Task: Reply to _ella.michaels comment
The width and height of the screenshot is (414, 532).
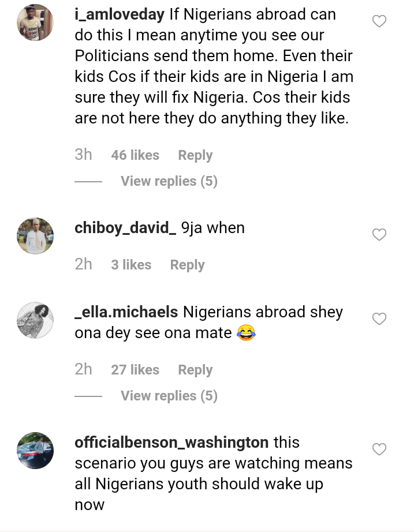Action: [x=195, y=370]
